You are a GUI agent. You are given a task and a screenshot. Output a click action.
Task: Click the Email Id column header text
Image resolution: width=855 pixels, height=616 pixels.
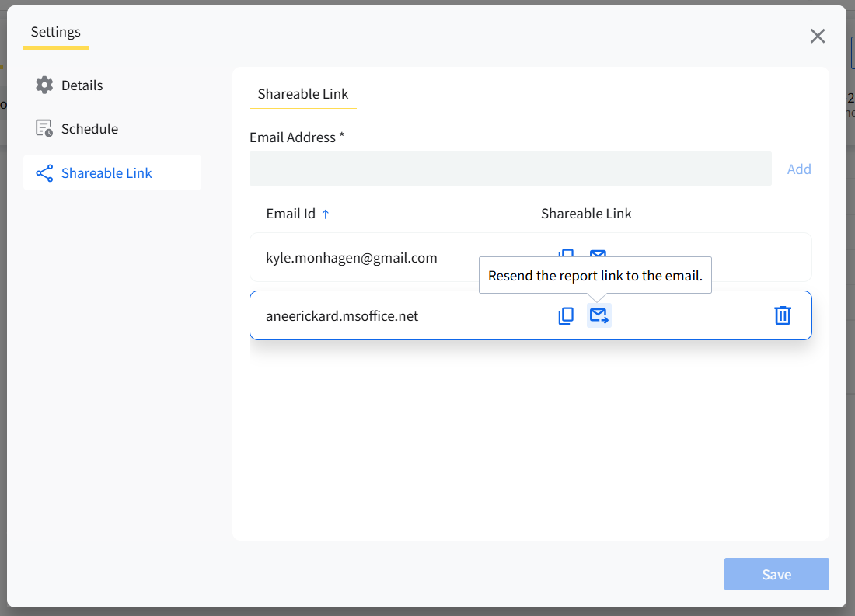pyautogui.click(x=291, y=214)
